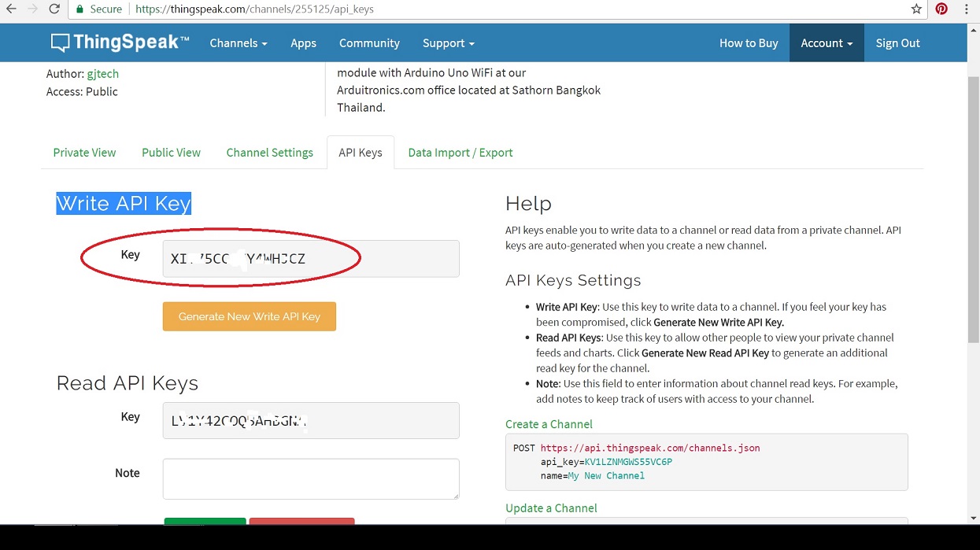Viewport: 980px width, 550px height.
Task: Click the 'My New Channel' name value
Action: (x=606, y=476)
